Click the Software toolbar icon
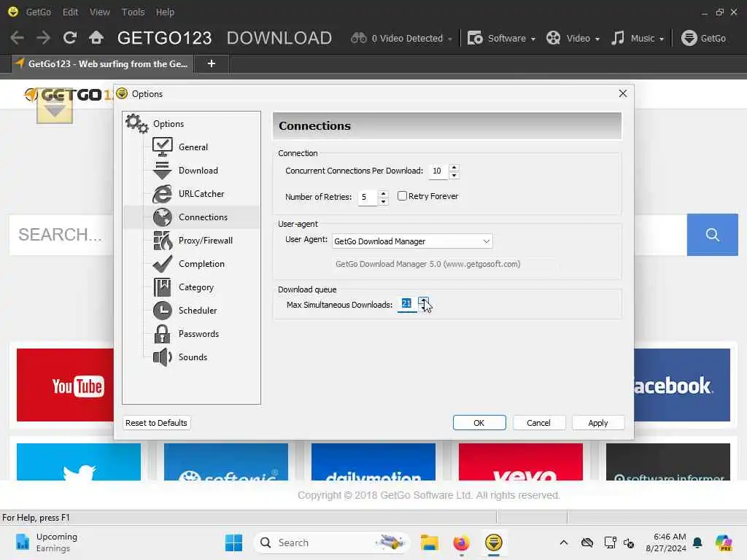This screenshot has height=560, width=747. [475, 38]
